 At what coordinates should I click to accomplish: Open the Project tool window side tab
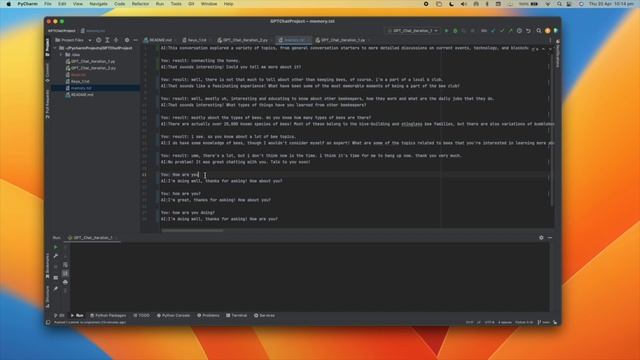(47, 48)
